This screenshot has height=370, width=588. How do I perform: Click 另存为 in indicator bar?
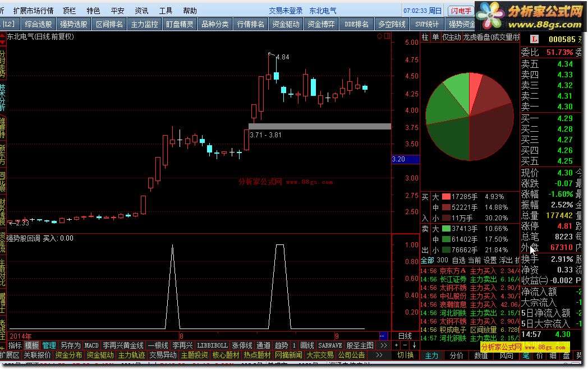click(71, 345)
